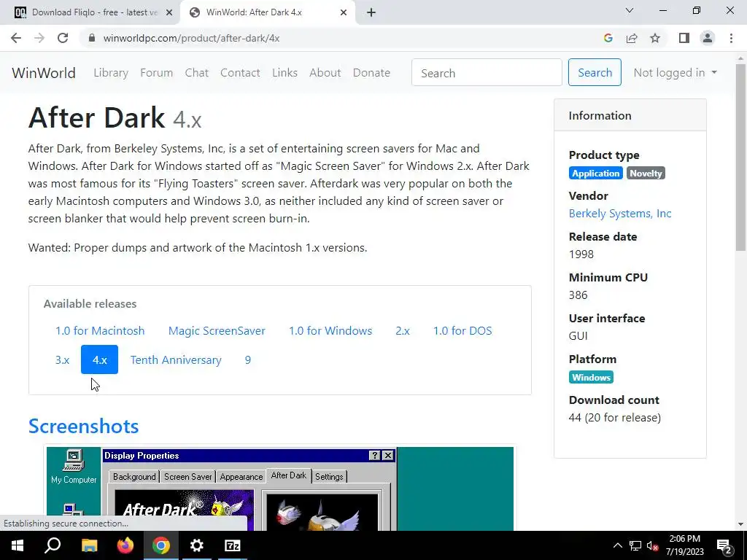Open the taskbar clock and date
Viewport: 747px width, 560px height.
coord(684,545)
